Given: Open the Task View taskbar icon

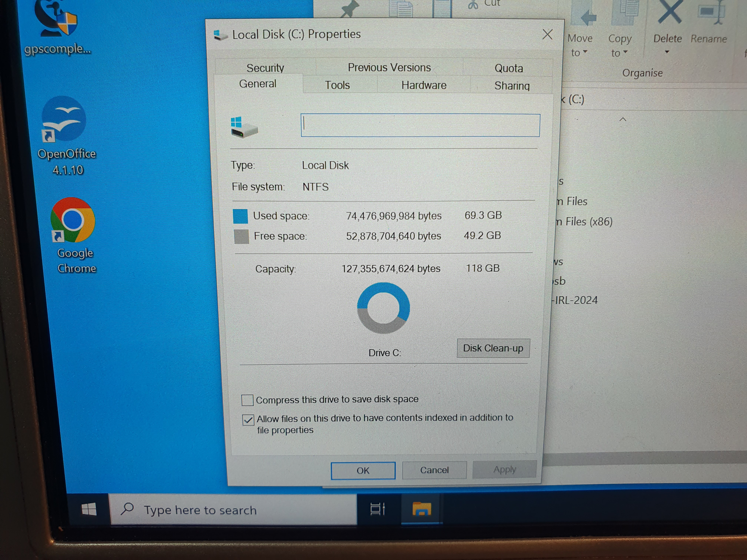Looking at the screenshot, I should (378, 509).
